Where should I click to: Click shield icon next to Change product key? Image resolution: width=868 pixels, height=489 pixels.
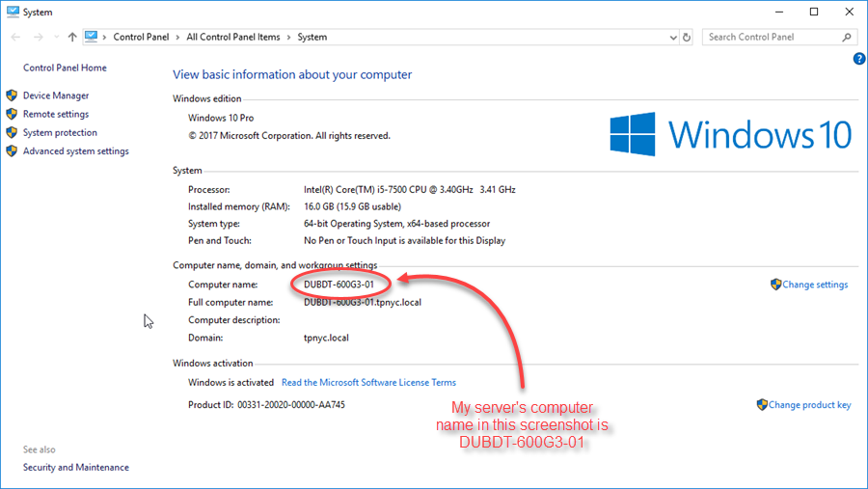point(762,404)
